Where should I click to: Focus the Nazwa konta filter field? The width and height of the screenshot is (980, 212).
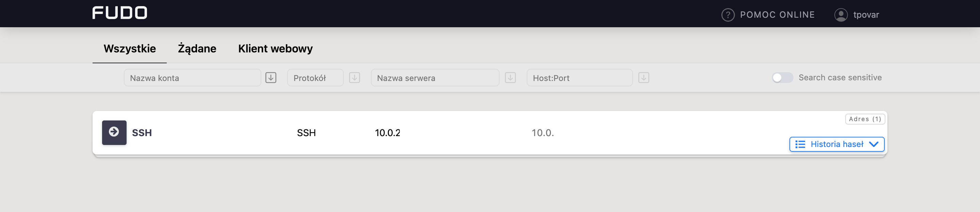click(192, 78)
